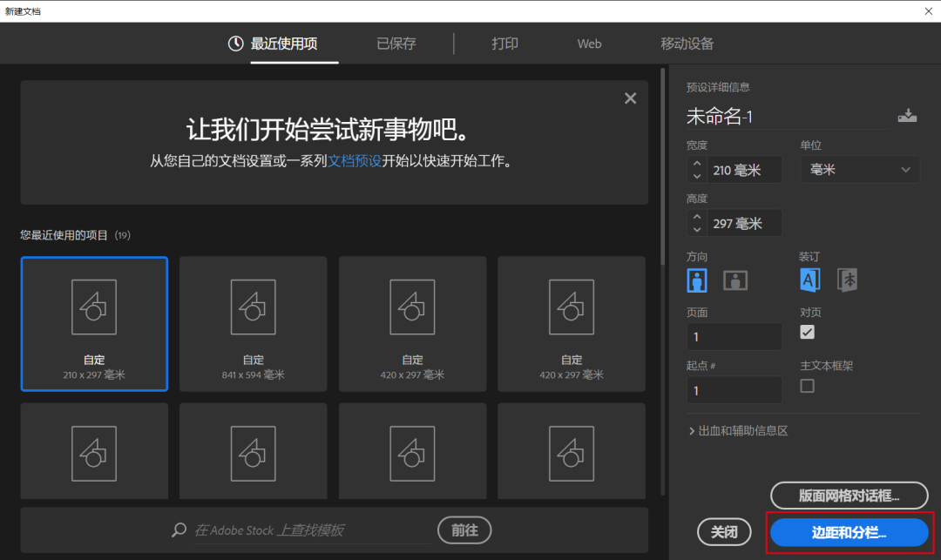Uncheck the 对页 checkbox
941x560 pixels.
click(807, 332)
